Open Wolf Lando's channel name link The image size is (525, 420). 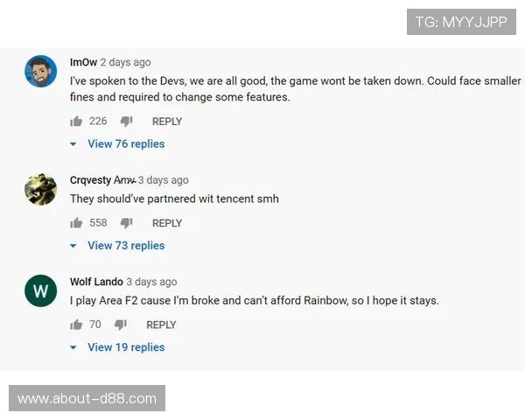pos(96,282)
